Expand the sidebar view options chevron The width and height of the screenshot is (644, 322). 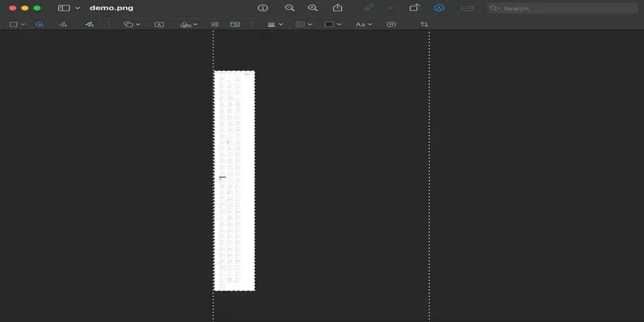[77, 8]
